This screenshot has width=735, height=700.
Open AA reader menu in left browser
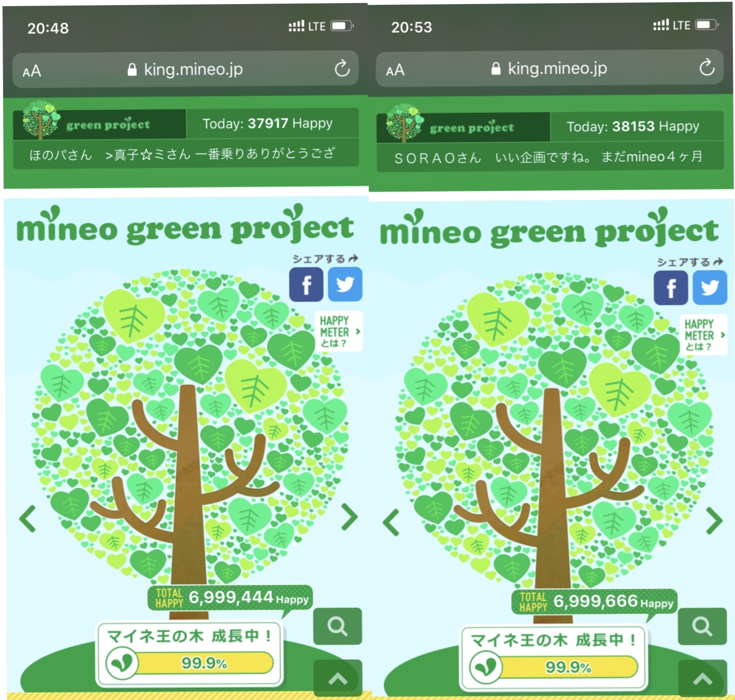pyautogui.click(x=32, y=71)
